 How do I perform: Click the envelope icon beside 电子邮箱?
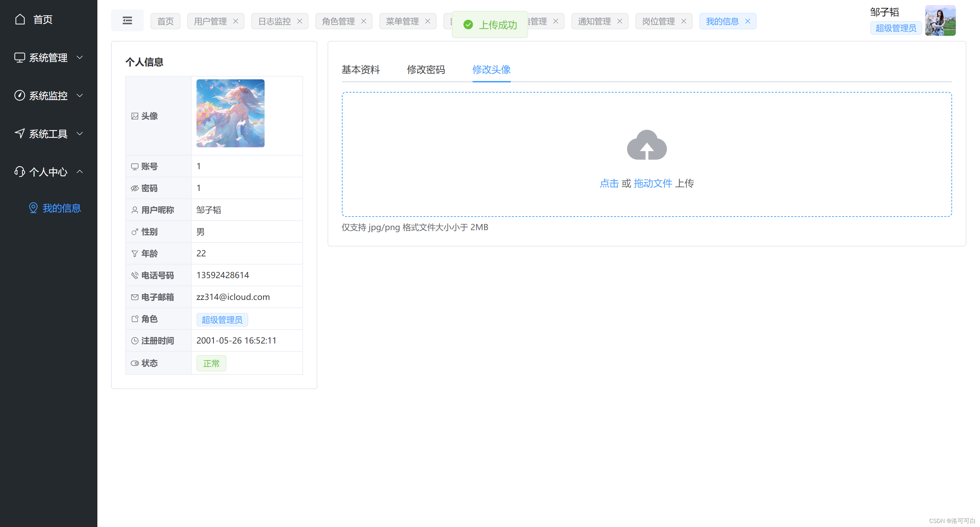tap(135, 297)
